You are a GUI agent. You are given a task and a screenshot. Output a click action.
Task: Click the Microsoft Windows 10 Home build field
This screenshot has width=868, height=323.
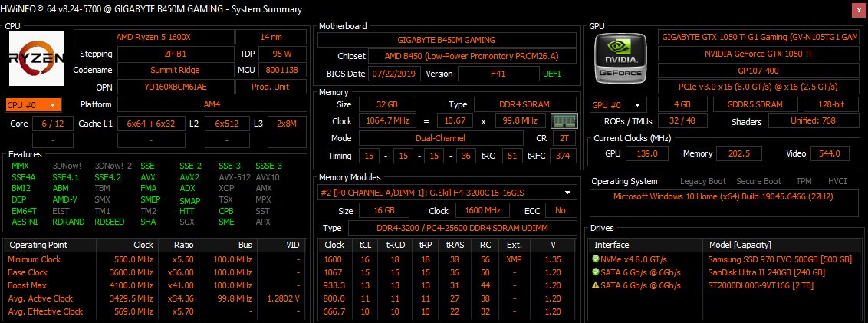pos(724,203)
